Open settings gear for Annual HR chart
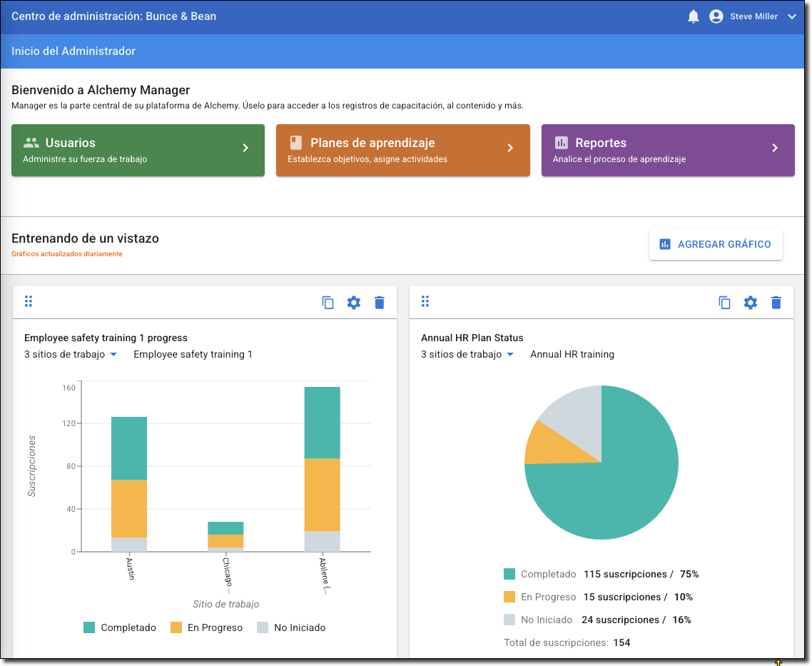 [x=751, y=303]
